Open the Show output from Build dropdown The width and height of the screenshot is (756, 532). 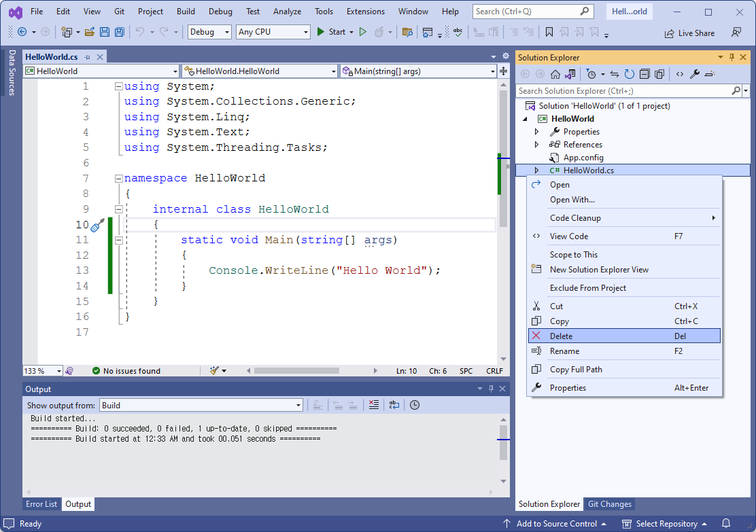(x=201, y=405)
